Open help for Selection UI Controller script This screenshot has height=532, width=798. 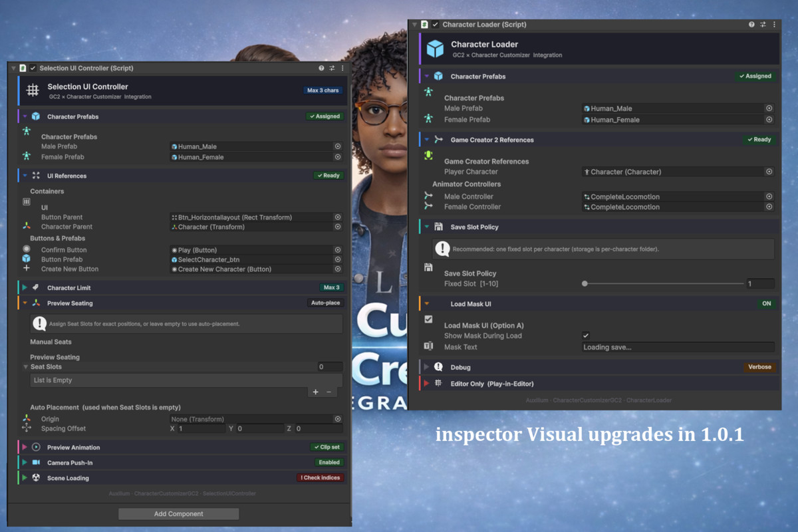coord(321,68)
